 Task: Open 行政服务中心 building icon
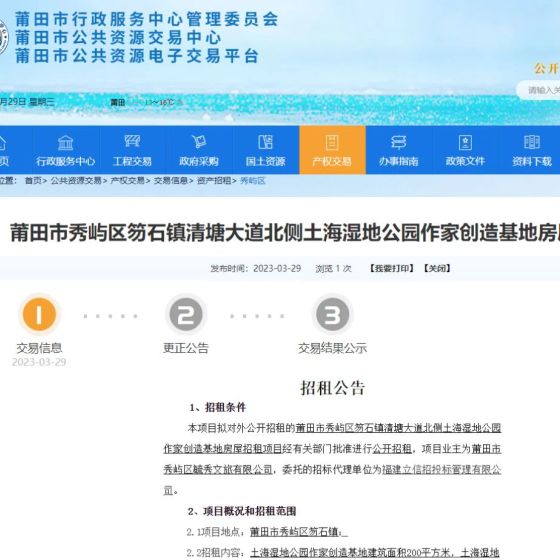(x=65, y=143)
